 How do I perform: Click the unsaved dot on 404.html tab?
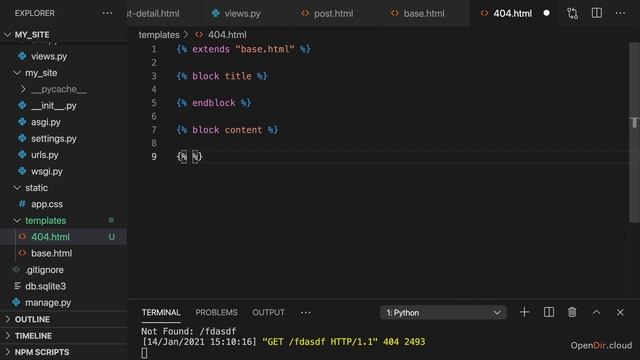(547, 13)
